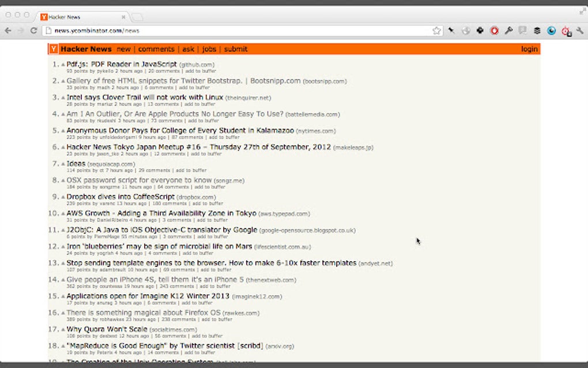Click the back navigation arrow

pyautogui.click(x=7, y=30)
